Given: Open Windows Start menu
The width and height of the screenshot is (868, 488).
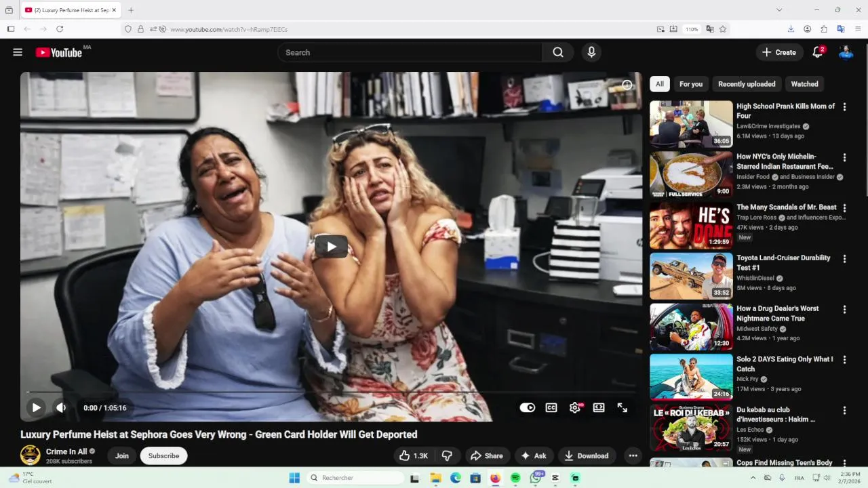Looking at the screenshot, I should click(294, 478).
